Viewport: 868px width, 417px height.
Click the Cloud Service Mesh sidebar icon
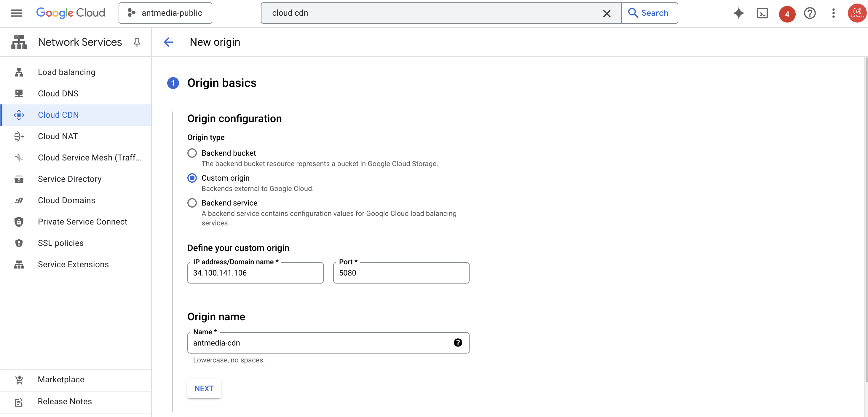click(x=19, y=157)
